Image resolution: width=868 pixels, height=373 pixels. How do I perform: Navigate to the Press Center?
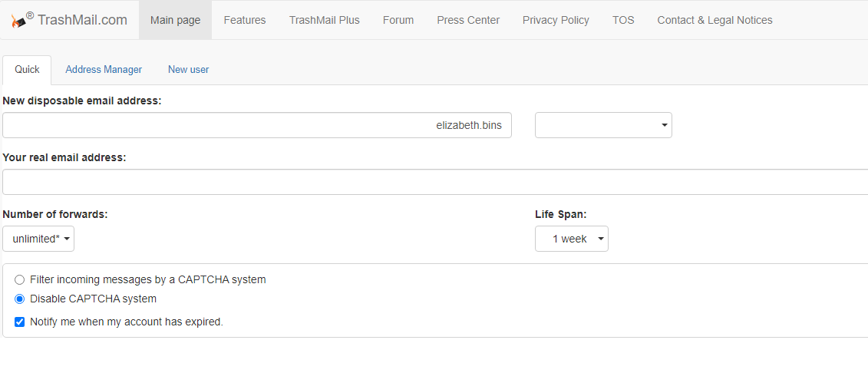[x=468, y=21]
